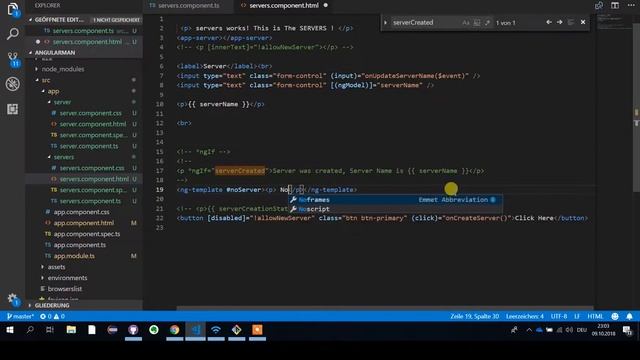
Task: Open servers.component.ts in open editors list
Action: (x=84, y=31)
